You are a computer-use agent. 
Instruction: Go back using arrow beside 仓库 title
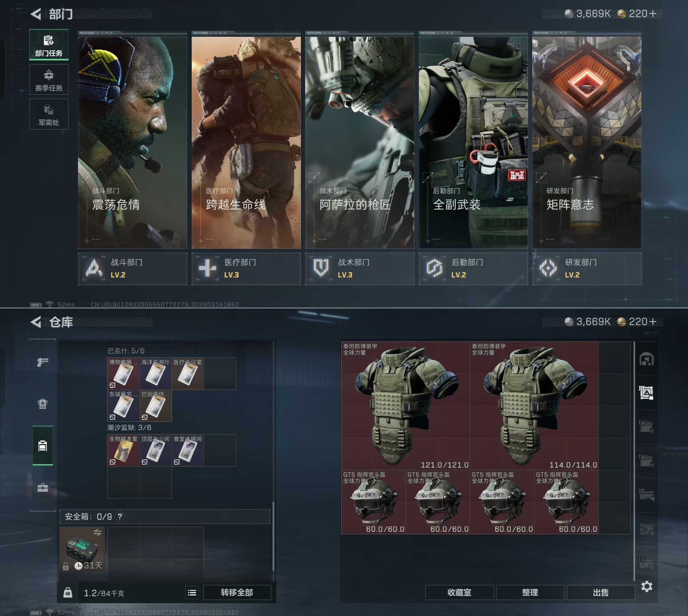36,322
